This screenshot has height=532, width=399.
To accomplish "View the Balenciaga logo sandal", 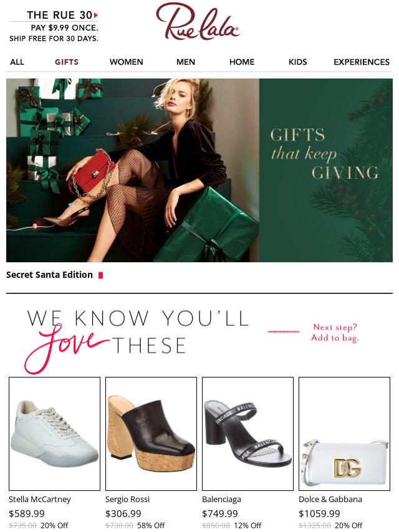I will [248, 434].
